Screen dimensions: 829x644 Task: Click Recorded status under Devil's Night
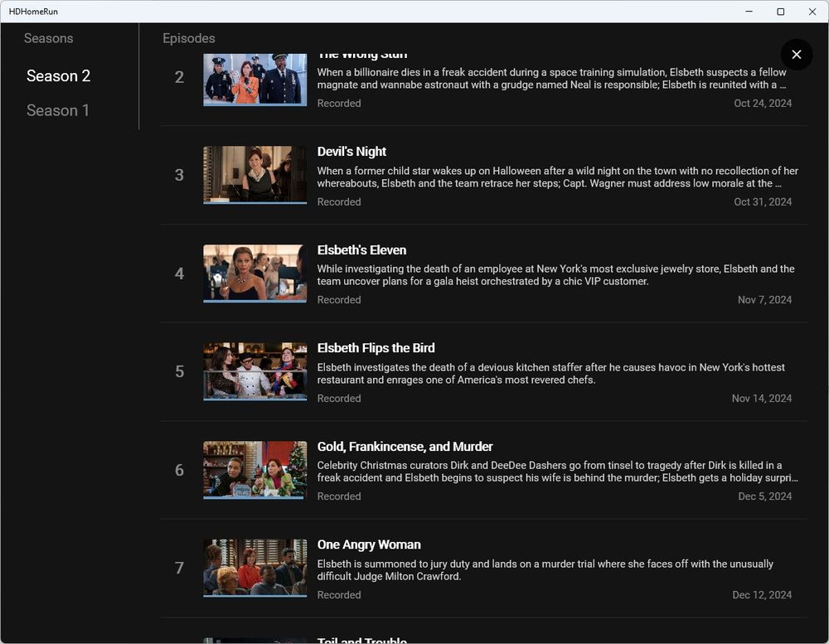click(339, 201)
